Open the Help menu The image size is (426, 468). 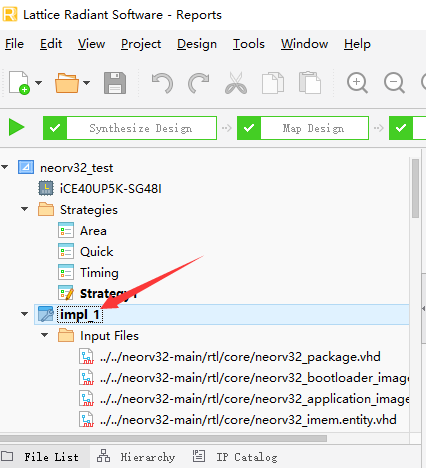pyautogui.click(x=357, y=44)
